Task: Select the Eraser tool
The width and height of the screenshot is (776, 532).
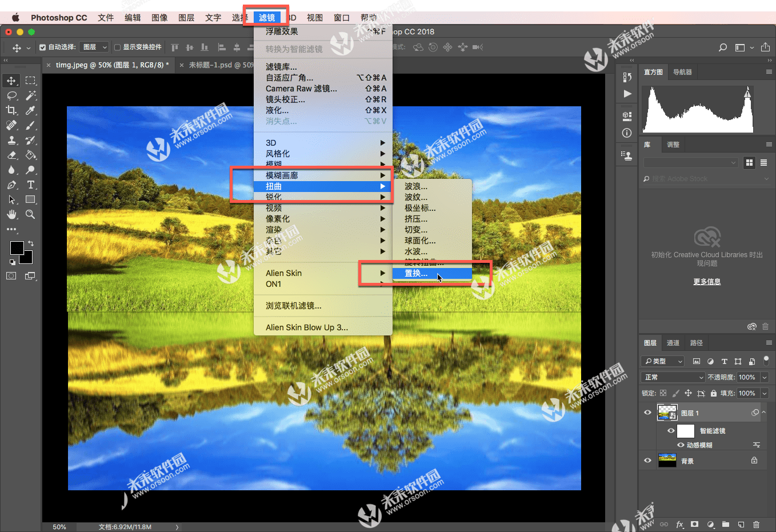Action: click(11, 155)
